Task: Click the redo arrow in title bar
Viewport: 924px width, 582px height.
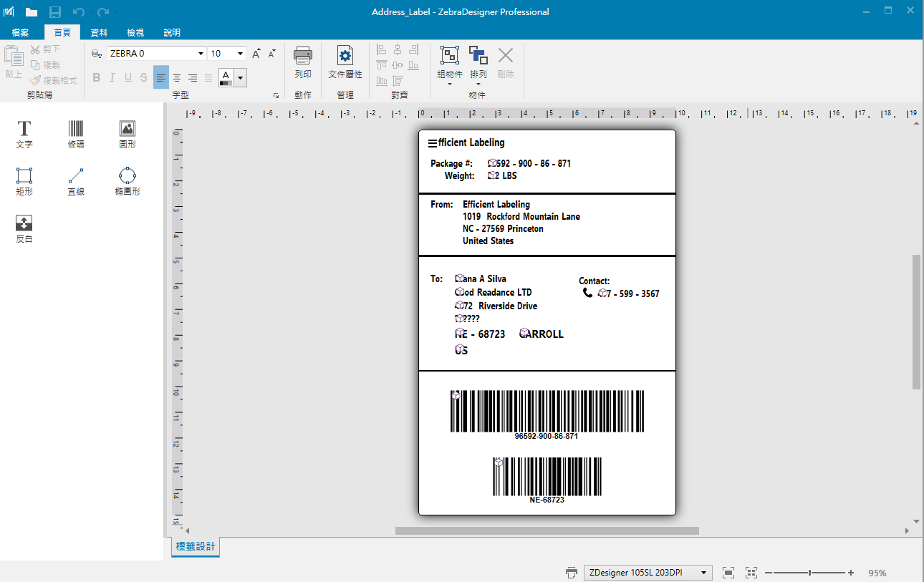Action: pos(103,12)
